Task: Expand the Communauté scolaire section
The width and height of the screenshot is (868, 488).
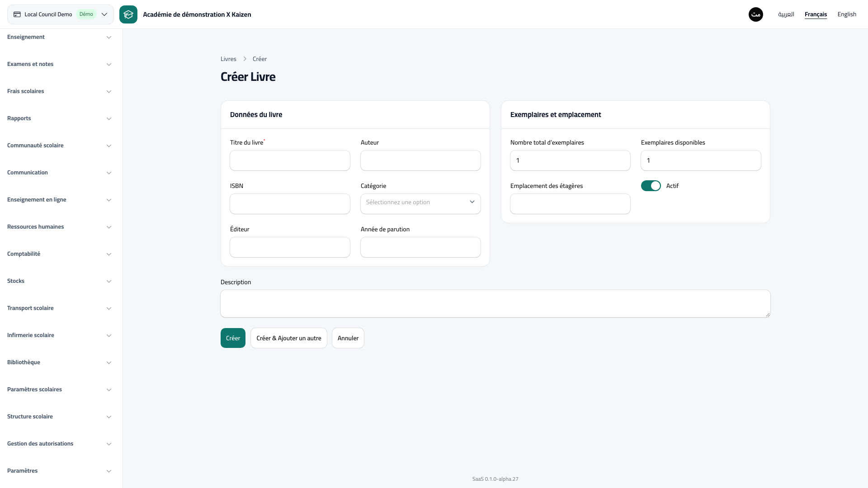Action: coord(59,145)
